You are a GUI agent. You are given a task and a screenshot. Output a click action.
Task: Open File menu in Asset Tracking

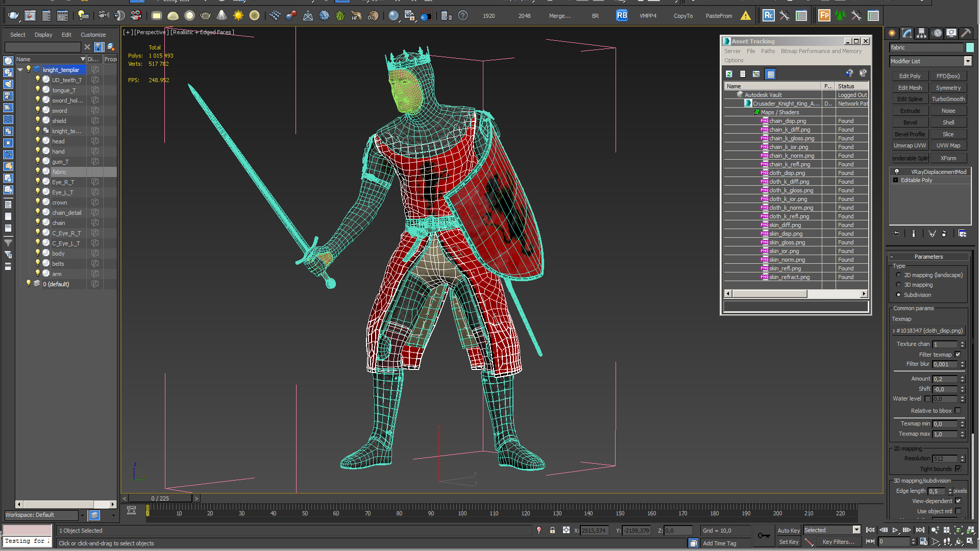click(x=751, y=51)
